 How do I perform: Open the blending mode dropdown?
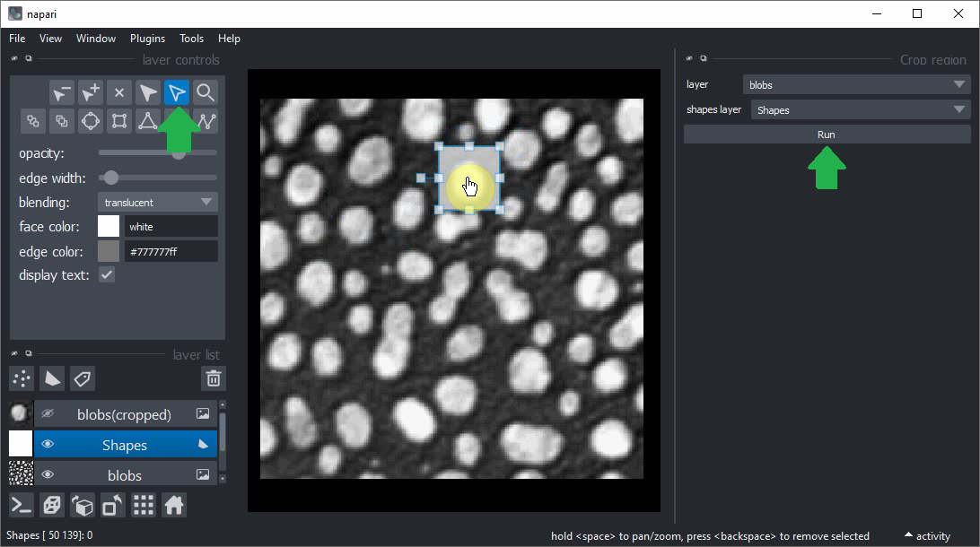click(158, 203)
